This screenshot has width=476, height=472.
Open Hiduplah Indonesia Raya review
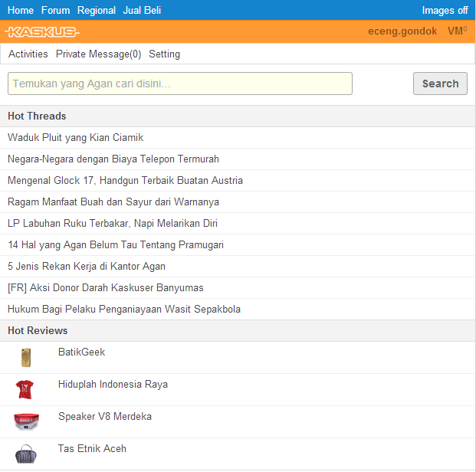113,385
